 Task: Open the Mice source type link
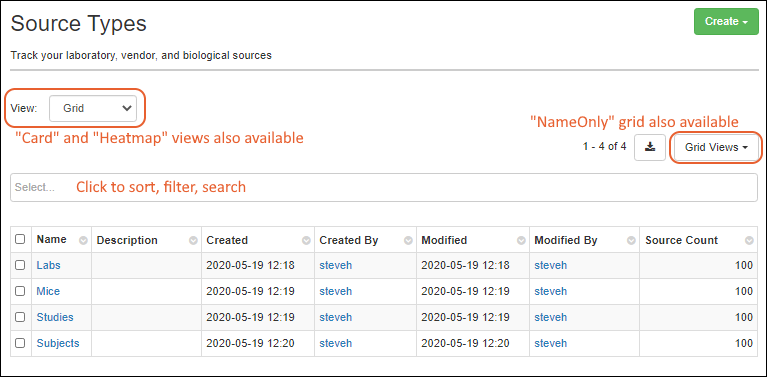point(48,291)
